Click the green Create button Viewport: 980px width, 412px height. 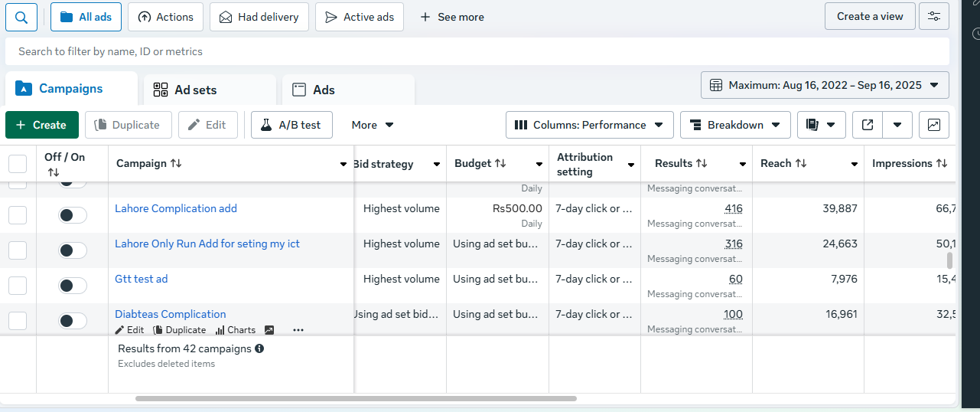click(x=41, y=125)
